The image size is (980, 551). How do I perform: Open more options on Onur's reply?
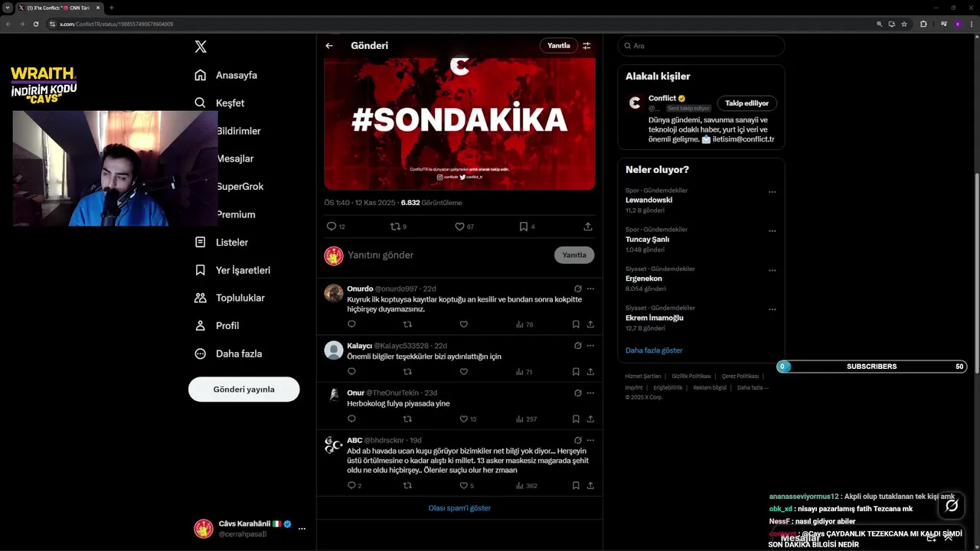point(590,393)
